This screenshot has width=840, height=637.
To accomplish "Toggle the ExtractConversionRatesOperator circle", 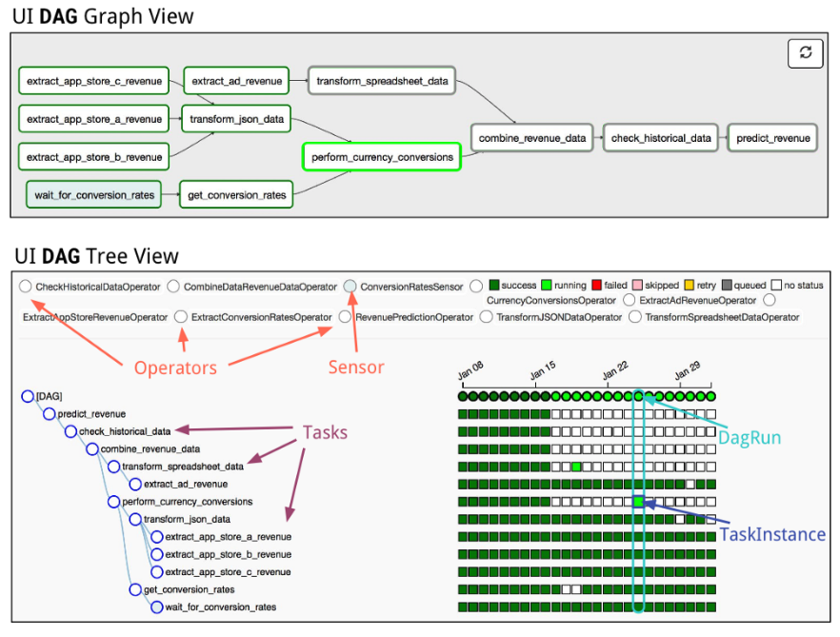I will (181, 317).
